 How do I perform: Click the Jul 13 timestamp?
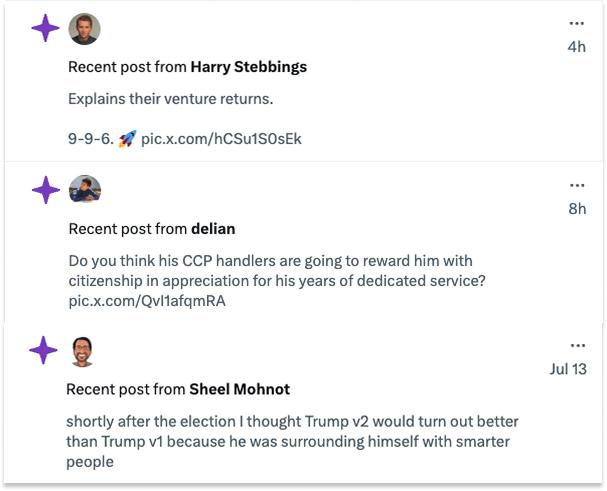(568, 369)
